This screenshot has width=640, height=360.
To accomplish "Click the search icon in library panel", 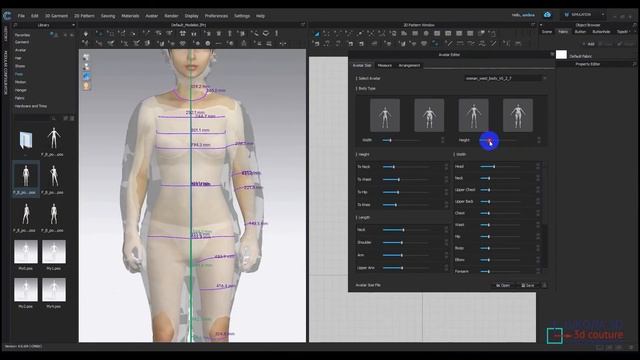I will [x=53, y=118].
